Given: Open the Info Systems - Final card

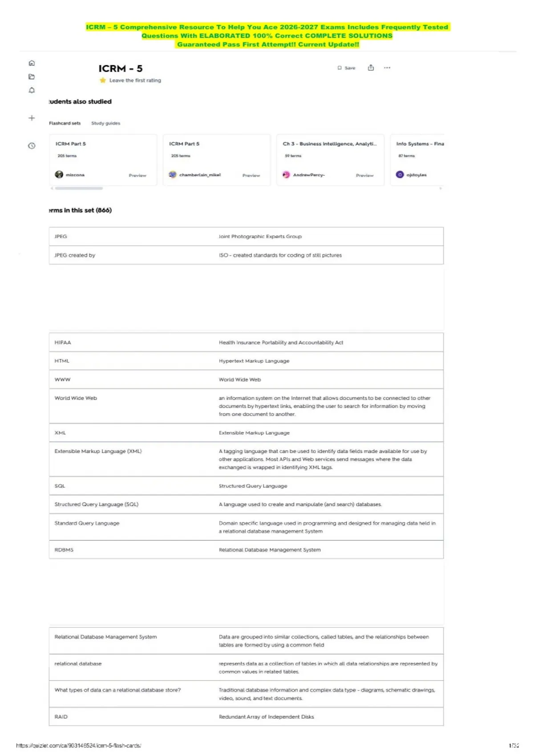Looking at the screenshot, I should pyautogui.click(x=417, y=160).
